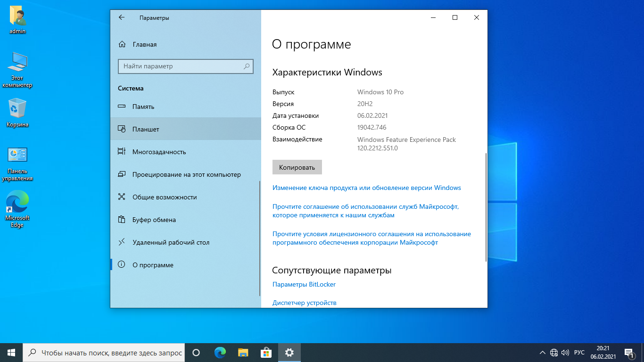Open the software license terms link
Image resolution: width=644 pixels, height=362 pixels.
coord(372,238)
